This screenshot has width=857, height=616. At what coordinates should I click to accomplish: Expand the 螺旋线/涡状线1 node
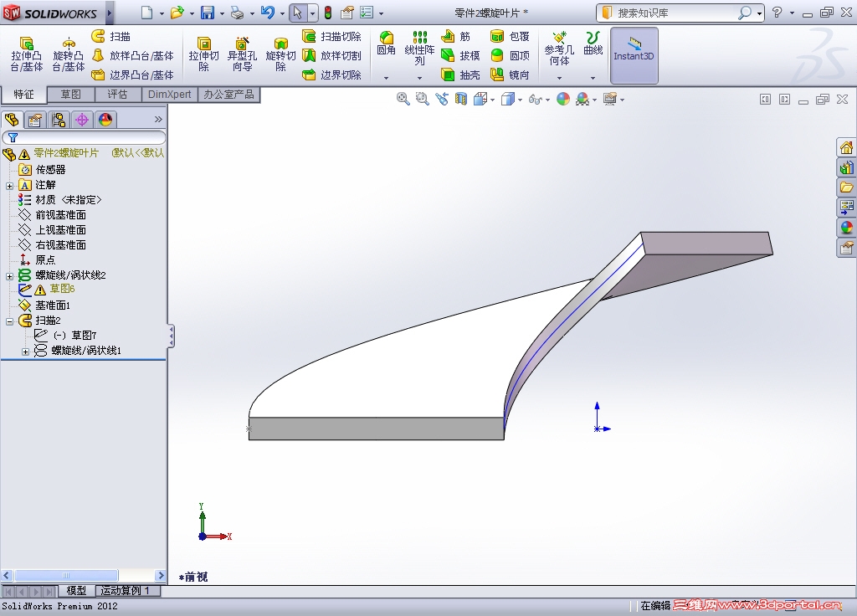(25, 352)
